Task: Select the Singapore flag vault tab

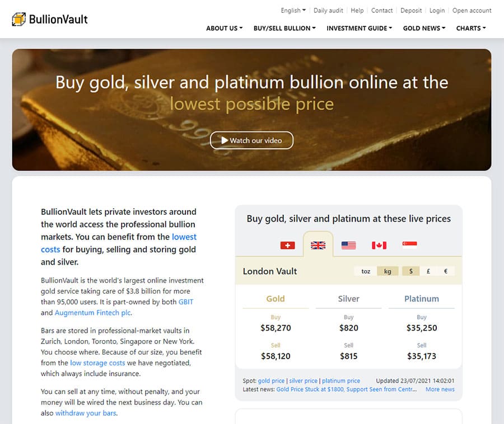Action: click(x=409, y=245)
